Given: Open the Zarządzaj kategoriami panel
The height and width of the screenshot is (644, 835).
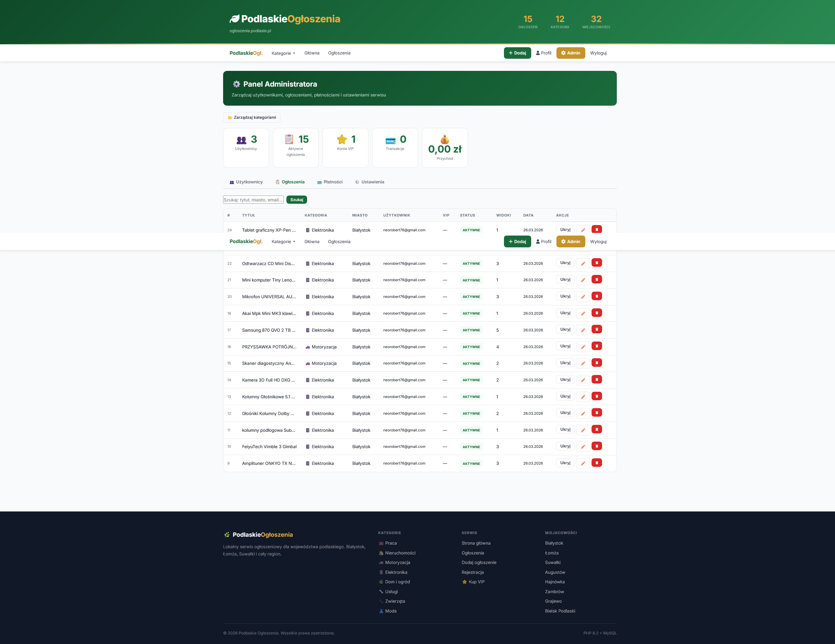Looking at the screenshot, I should (252, 117).
